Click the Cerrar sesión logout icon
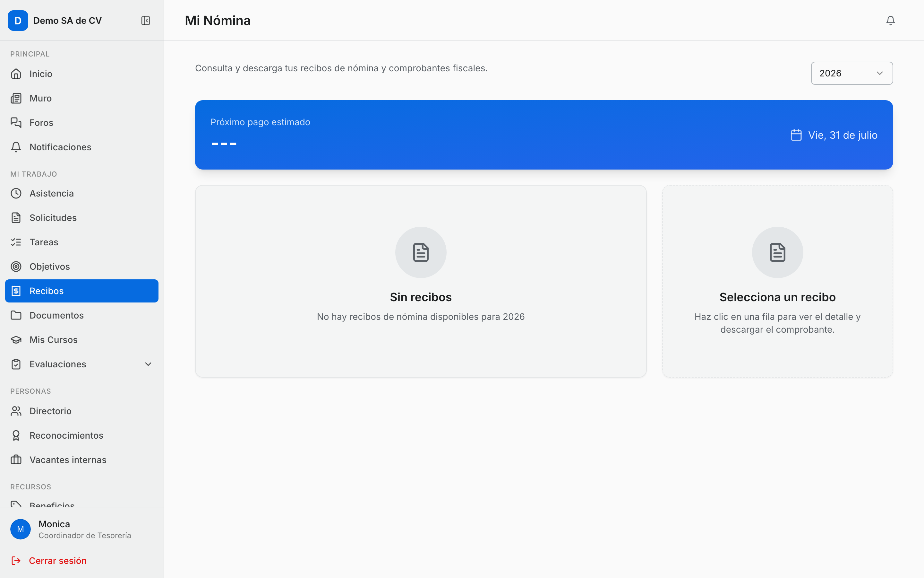This screenshot has width=924, height=578. click(x=16, y=561)
